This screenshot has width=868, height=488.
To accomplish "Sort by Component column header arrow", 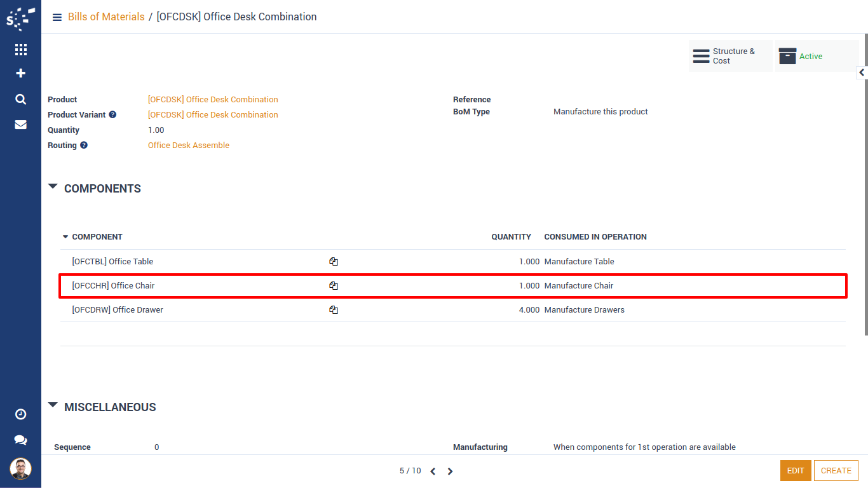I will point(65,237).
